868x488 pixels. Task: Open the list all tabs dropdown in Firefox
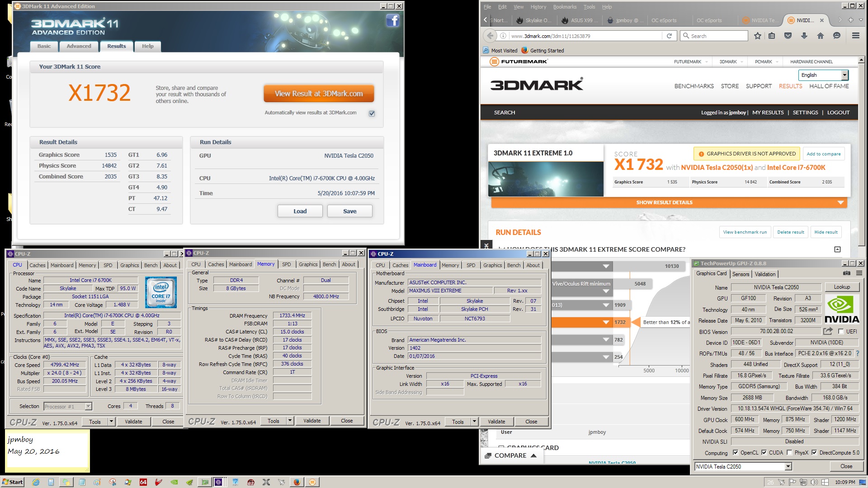861,20
